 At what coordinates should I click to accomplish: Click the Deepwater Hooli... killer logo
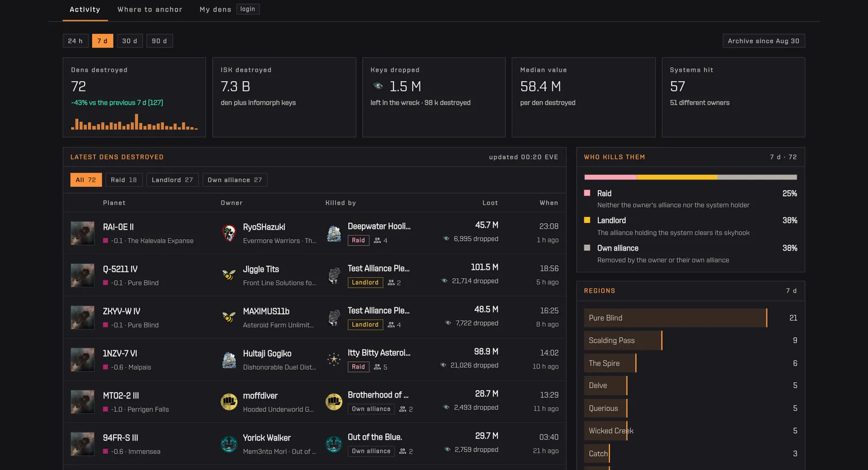[334, 233]
